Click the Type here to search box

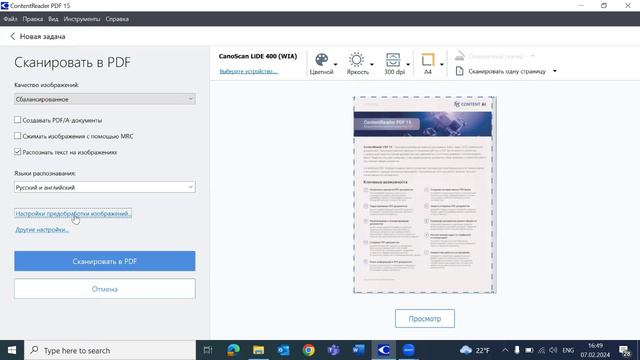(x=110, y=350)
